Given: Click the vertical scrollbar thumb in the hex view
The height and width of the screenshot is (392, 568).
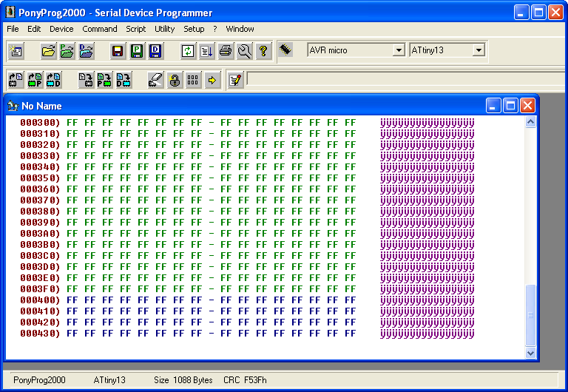Looking at the screenshot, I should point(530,315).
